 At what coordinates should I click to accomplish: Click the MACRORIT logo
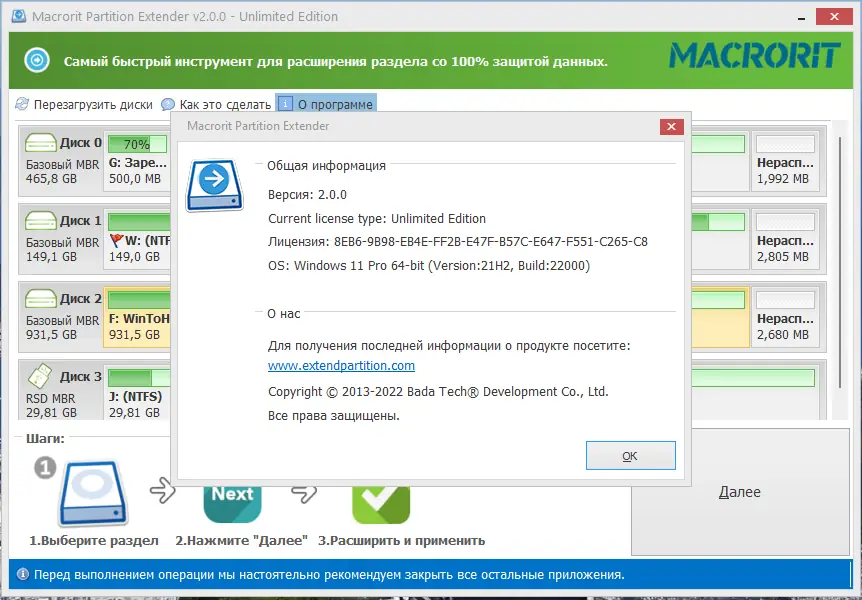point(755,56)
